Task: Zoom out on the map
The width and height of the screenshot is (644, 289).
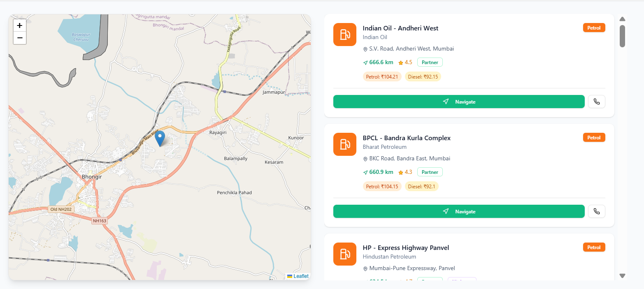Action: (x=19, y=38)
